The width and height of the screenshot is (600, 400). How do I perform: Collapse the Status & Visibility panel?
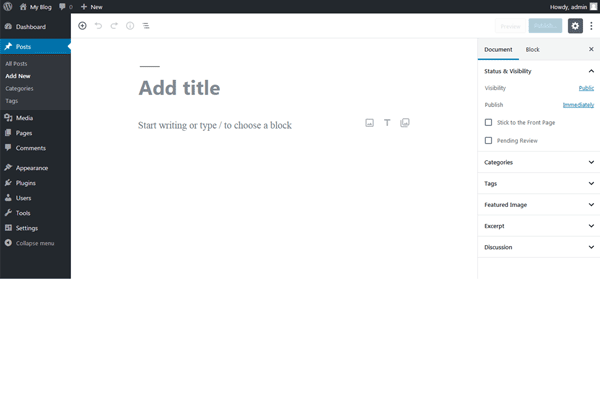coord(591,71)
